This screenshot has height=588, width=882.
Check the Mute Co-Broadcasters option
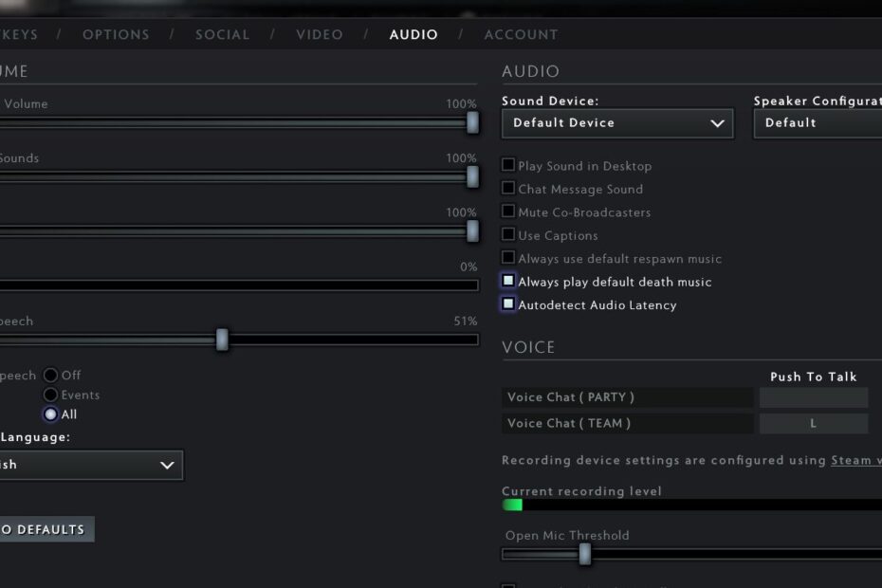508,211
